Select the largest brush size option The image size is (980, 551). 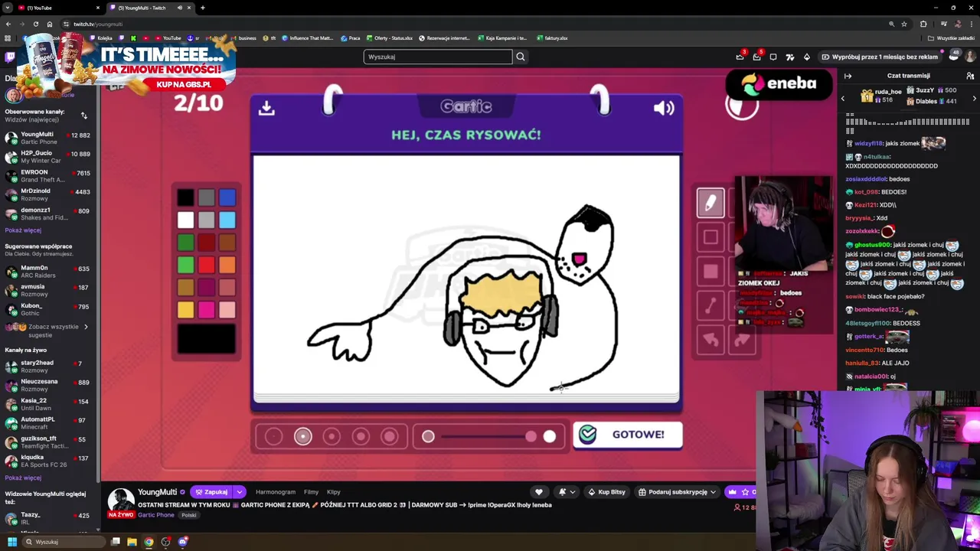click(x=390, y=436)
